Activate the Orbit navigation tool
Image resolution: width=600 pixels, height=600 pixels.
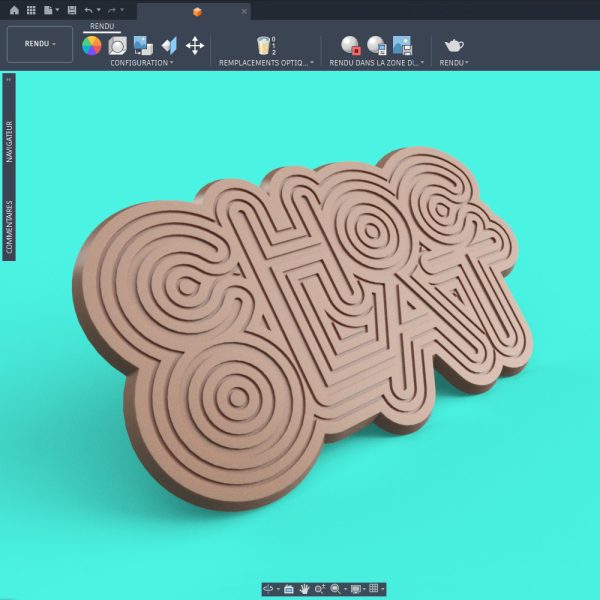pyautogui.click(x=268, y=589)
